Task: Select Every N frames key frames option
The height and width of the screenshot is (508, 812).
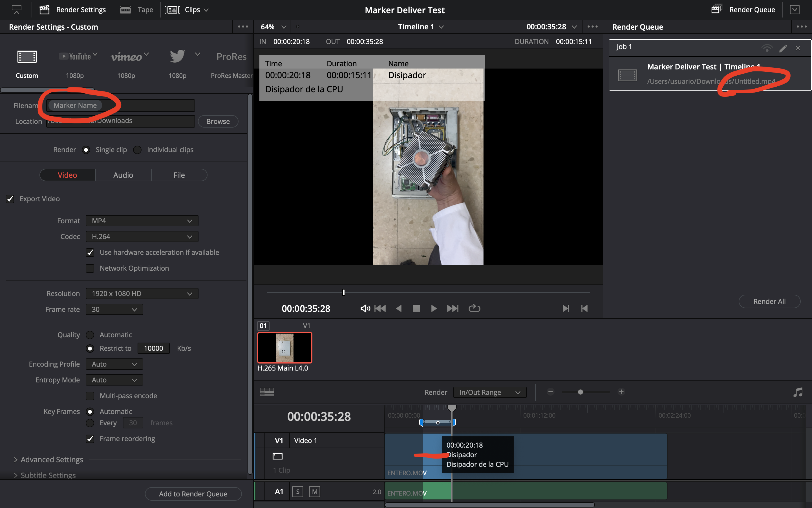Action: coord(90,423)
